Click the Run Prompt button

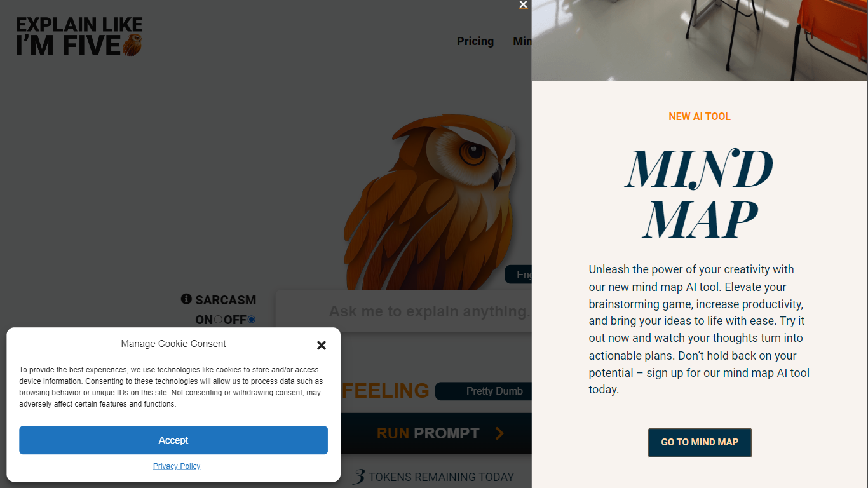point(436,433)
